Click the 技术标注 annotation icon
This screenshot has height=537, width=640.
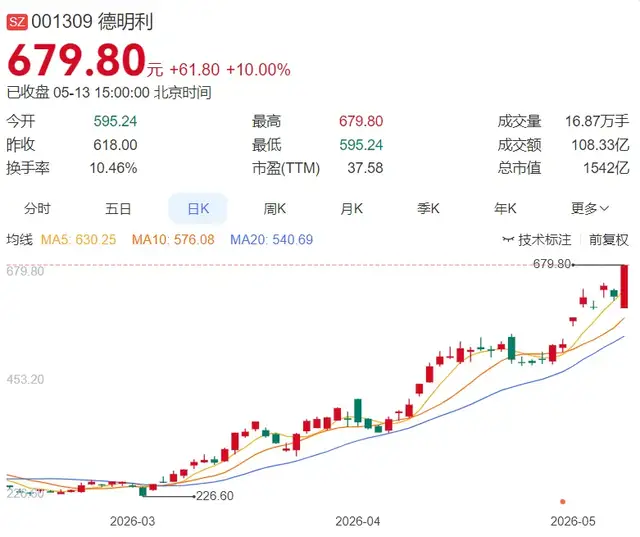pyautogui.click(x=508, y=240)
